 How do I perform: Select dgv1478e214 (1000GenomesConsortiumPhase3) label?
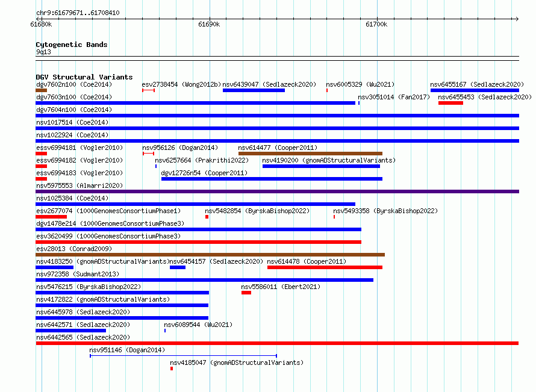click(110, 223)
